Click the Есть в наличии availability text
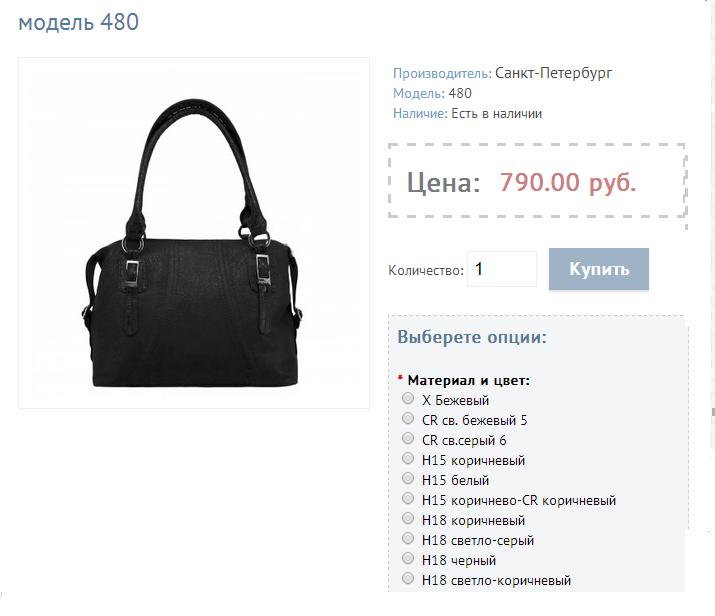715x616 pixels. click(x=497, y=114)
